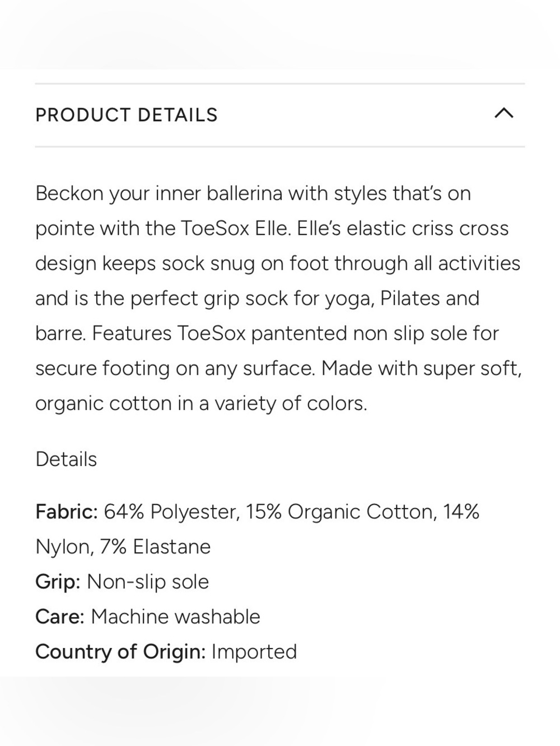
Task: Click the Machine washable value text
Action: coord(175,617)
